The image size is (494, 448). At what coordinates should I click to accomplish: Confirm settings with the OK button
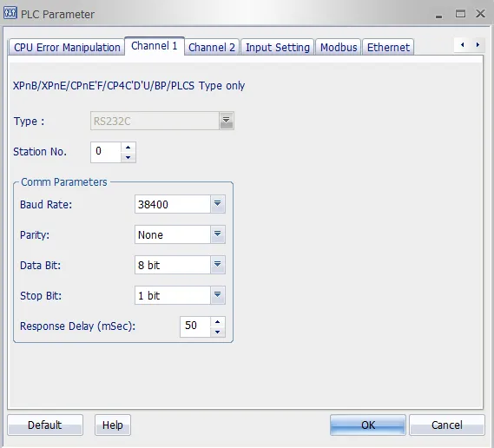pos(368,425)
